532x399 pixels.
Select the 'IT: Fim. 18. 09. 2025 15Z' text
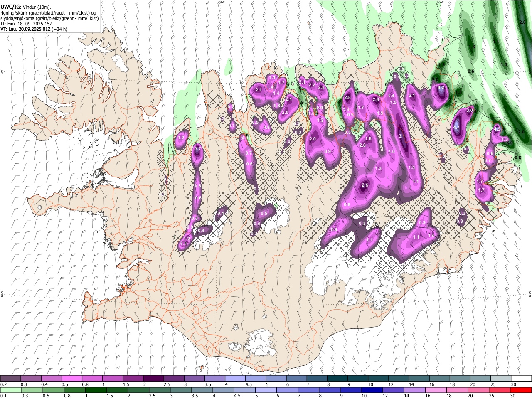(26, 24)
